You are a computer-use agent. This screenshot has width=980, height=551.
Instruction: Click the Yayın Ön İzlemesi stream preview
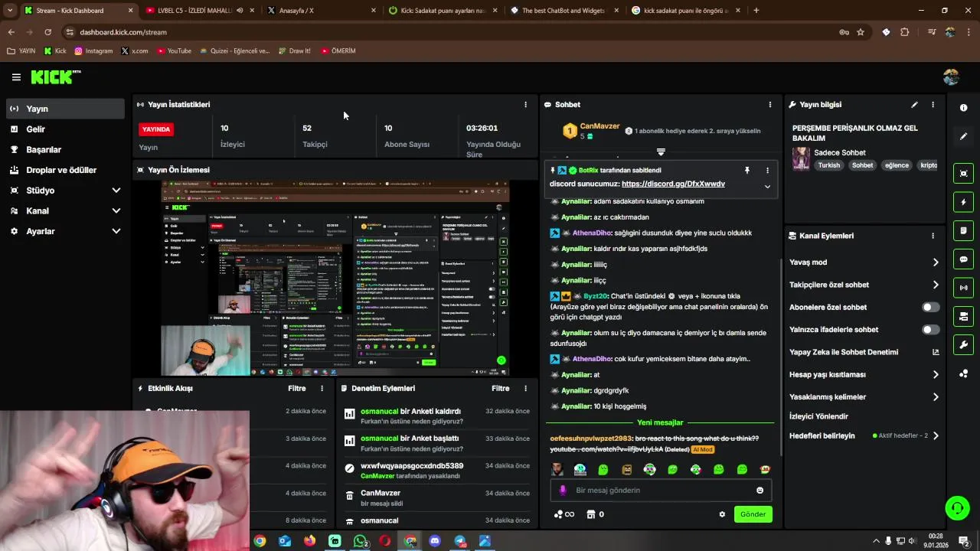[335, 279]
